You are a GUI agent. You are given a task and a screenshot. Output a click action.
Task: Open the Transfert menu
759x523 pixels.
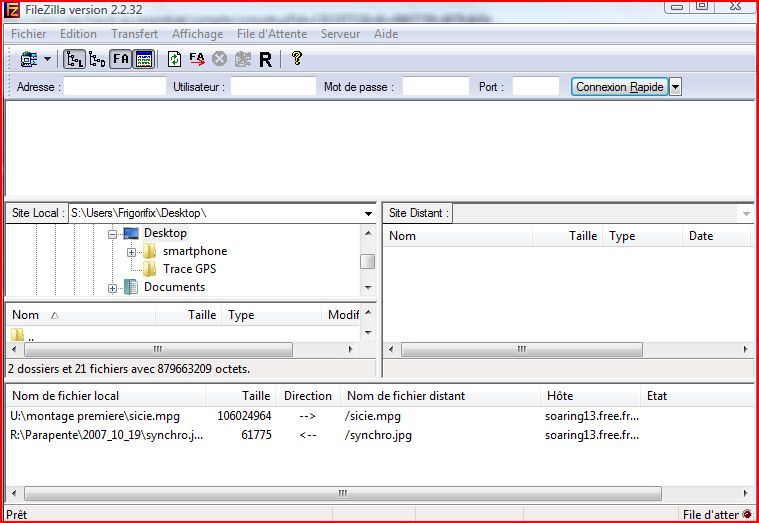click(x=135, y=34)
